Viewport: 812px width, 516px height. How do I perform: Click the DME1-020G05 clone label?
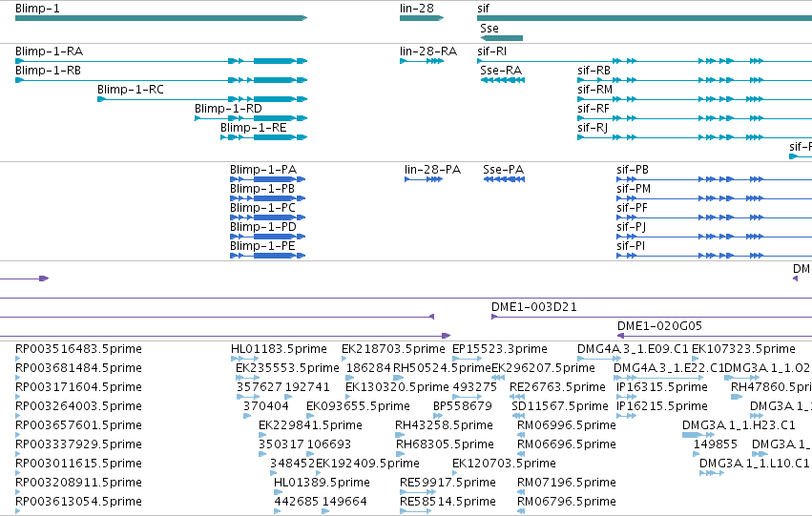coord(659,326)
